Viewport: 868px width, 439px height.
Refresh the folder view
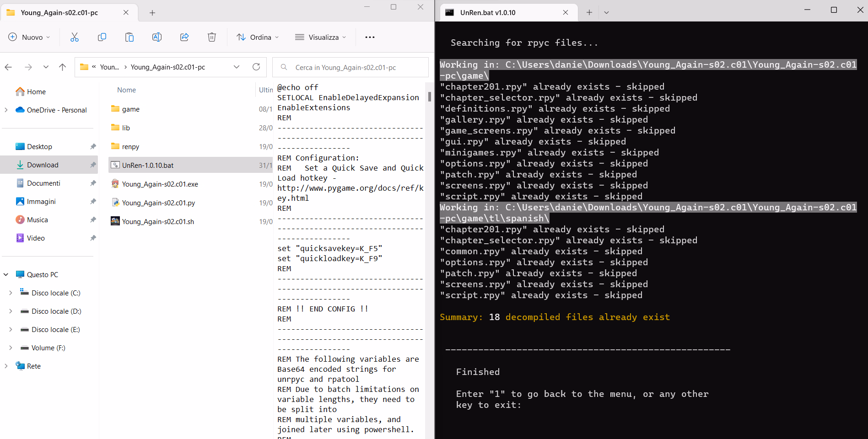click(x=256, y=67)
